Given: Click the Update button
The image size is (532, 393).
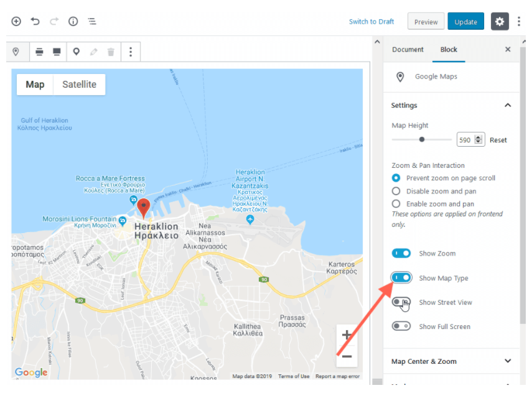Looking at the screenshot, I should 465,21.
